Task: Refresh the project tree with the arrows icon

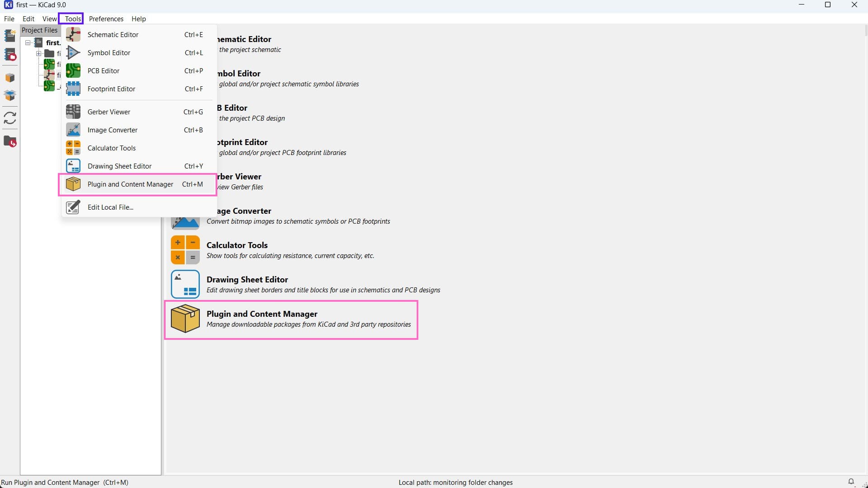Action: tap(10, 118)
